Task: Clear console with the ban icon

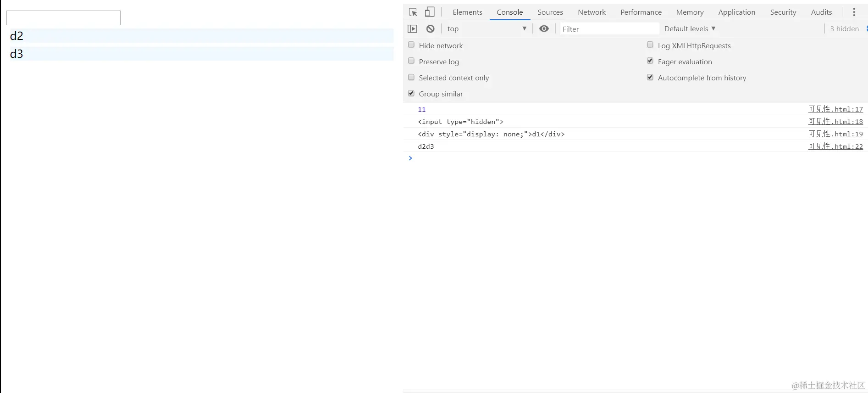Action: (x=430, y=28)
